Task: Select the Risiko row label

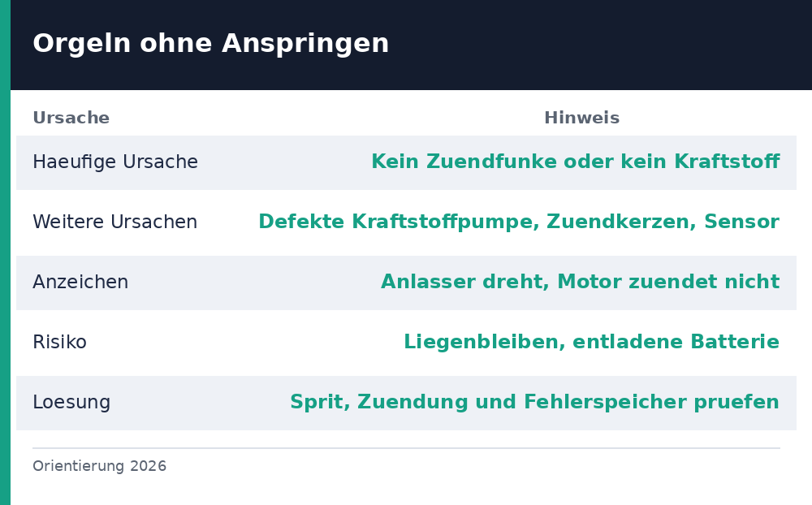Action: [x=59, y=342]
